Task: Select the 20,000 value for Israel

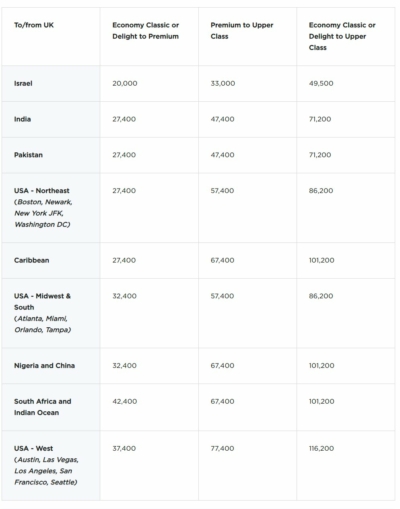Action: 125,83
